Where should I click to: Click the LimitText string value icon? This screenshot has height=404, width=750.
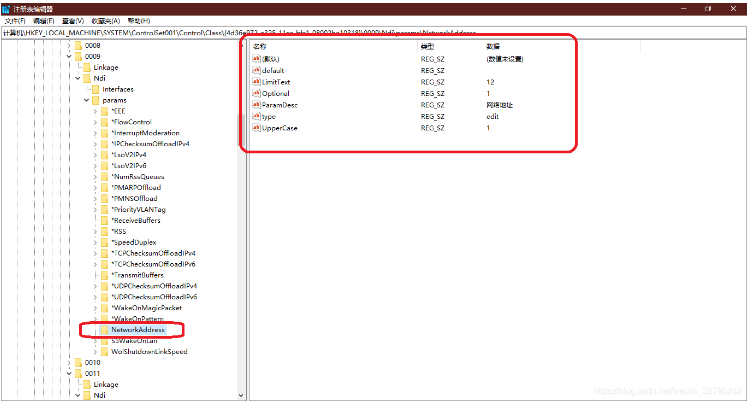(256, 82)
